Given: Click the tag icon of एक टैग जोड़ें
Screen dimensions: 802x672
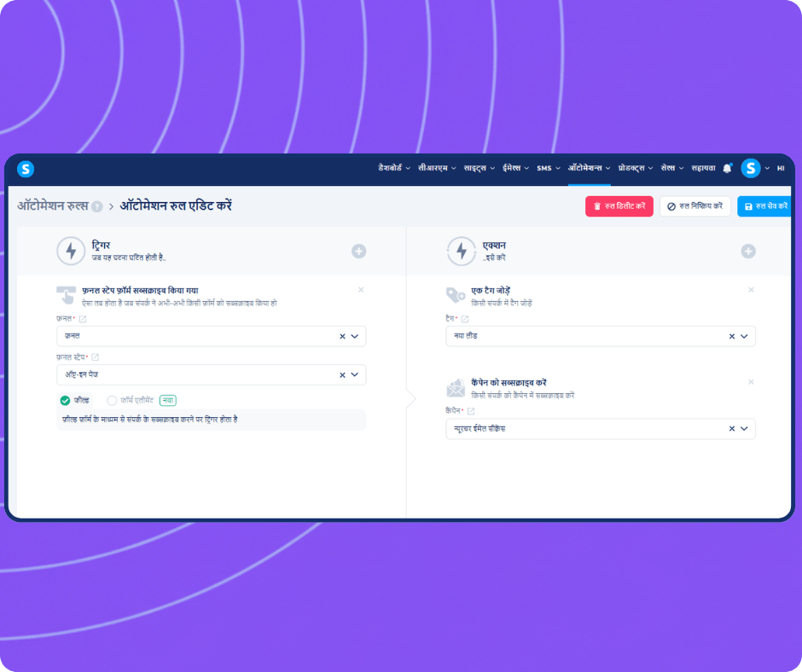Looking at the screenshot, I should (x=456, y=296).
